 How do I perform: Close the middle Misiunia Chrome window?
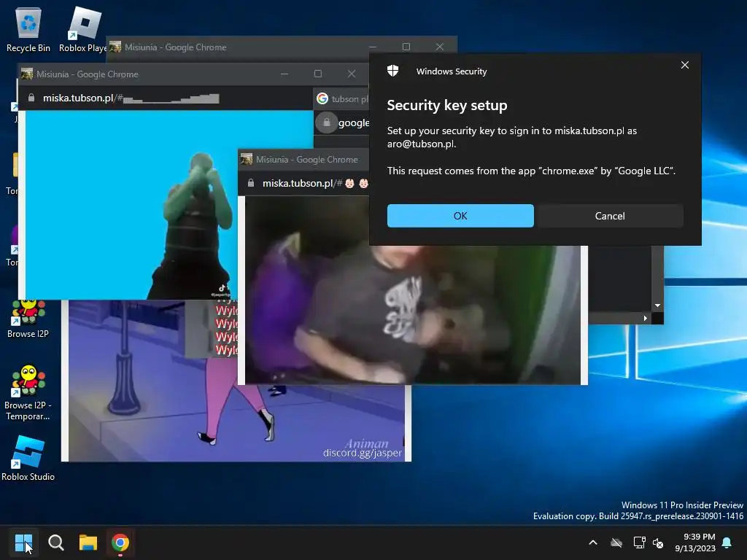pos(351,74)
